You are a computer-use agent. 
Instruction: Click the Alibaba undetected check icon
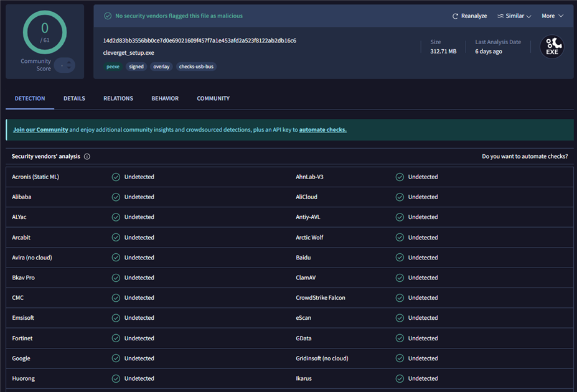click(x=116, y=197)
